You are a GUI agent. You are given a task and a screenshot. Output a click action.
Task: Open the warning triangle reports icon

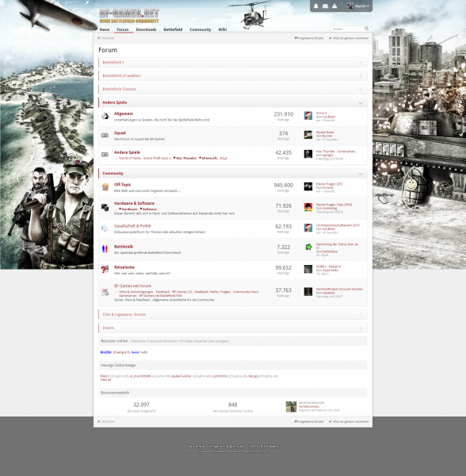(x=334, y=6)
